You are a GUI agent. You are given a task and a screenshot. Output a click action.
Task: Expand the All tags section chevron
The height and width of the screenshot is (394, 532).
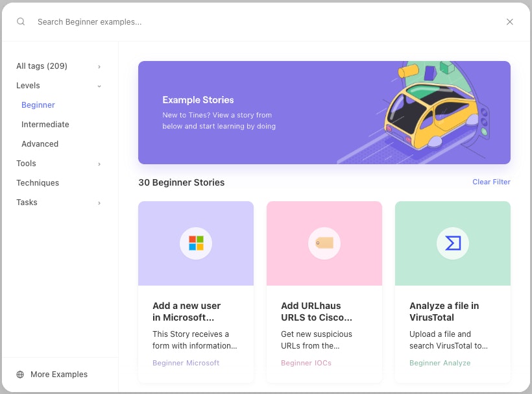point(99,66)
